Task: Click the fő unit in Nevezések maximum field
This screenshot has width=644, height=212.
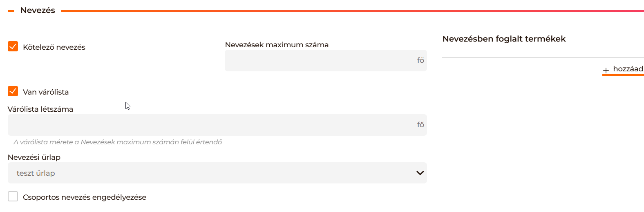Action: click(x=420, y=60)
